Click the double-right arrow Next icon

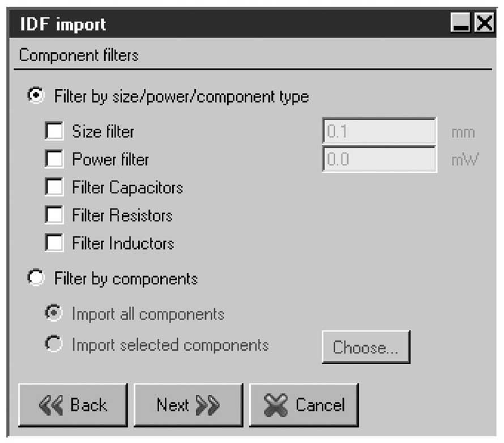click(x=207, y=405)
